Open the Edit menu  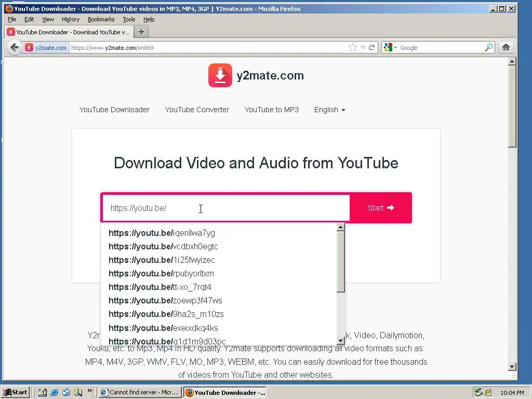tap(29, 19)
